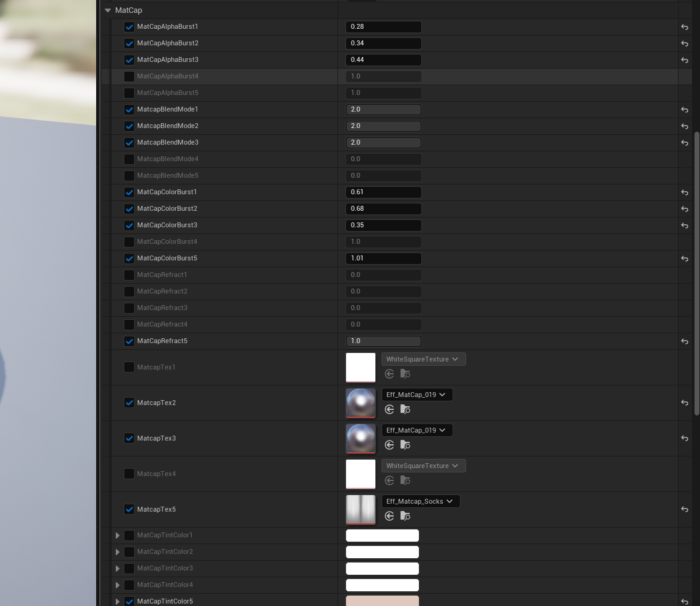
Task: Open the MatcapTex2 Eff_MatCap_019 texture dropdown
Action: click(416, 395)
